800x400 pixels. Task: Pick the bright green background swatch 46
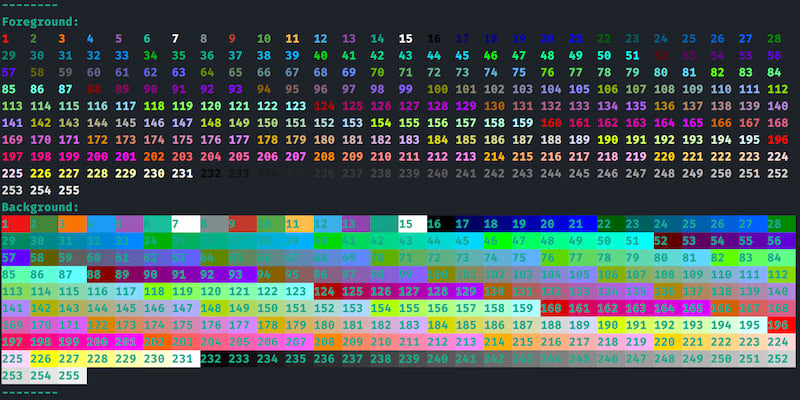[497, 241]
